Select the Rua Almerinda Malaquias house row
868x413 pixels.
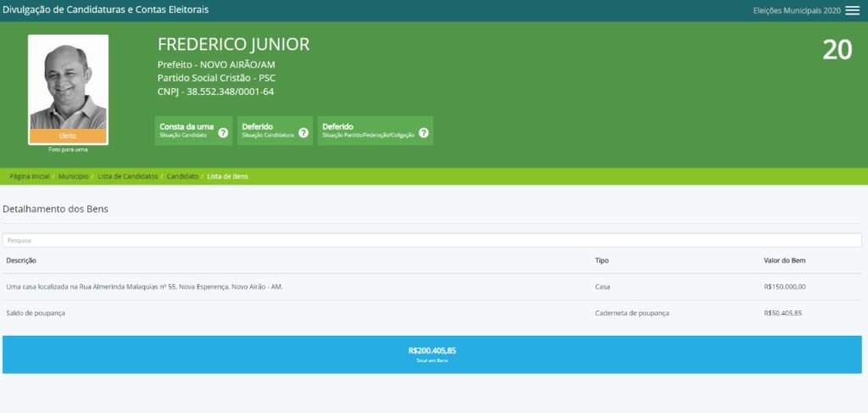click(144, 287)
